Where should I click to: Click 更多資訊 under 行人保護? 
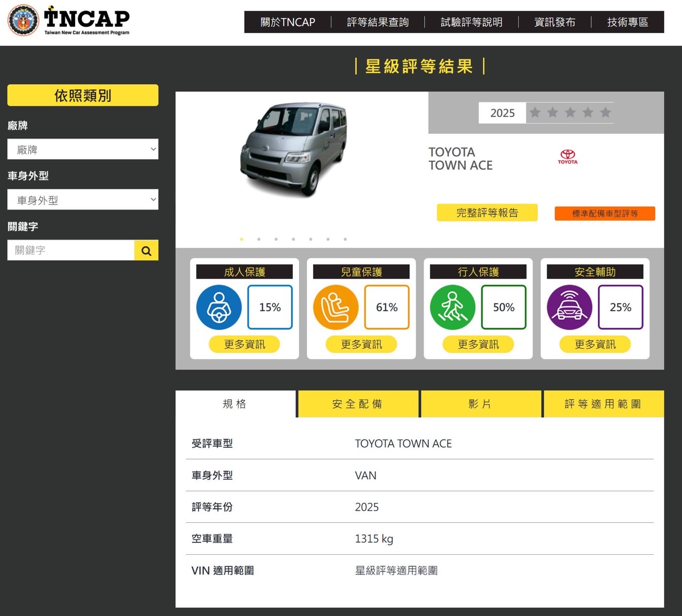478,344
